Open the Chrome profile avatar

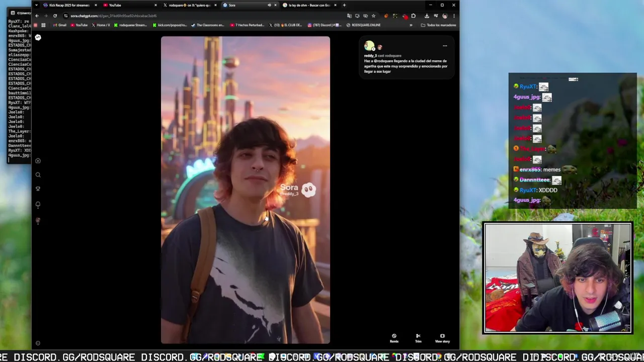pyautogui.click(x=445, y=16)
